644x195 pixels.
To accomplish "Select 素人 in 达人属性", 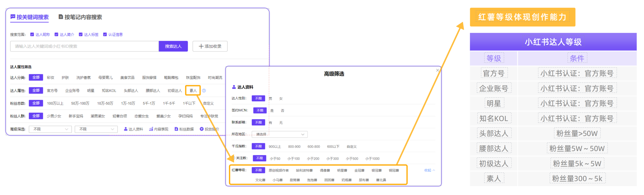I will [193, 91].
